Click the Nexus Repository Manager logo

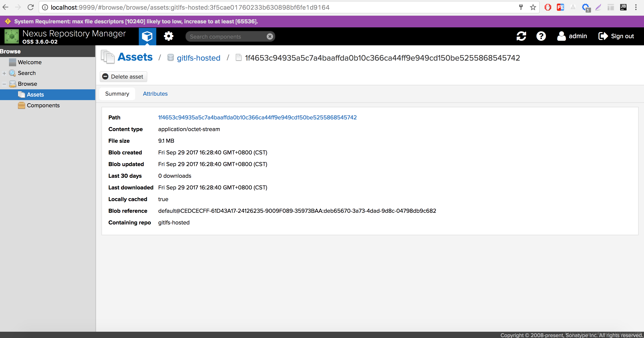coord(11,36)
